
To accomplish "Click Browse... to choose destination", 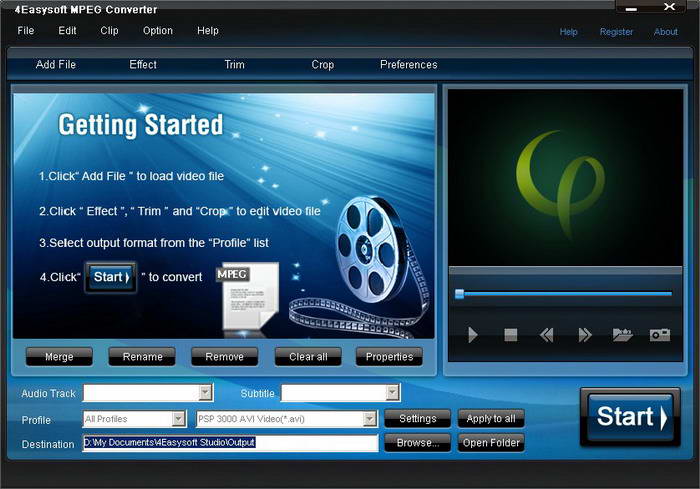I will [x=417, y=443].
